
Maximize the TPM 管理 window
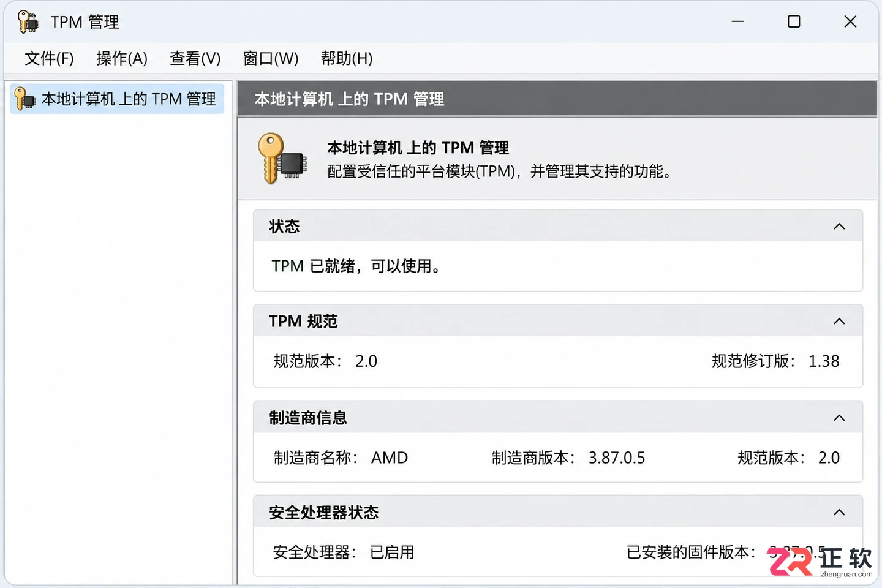point(794,22)
